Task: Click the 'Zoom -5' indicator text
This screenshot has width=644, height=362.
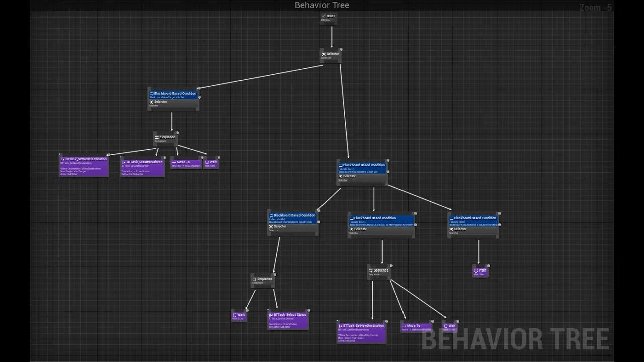Action: coord(596,8)
